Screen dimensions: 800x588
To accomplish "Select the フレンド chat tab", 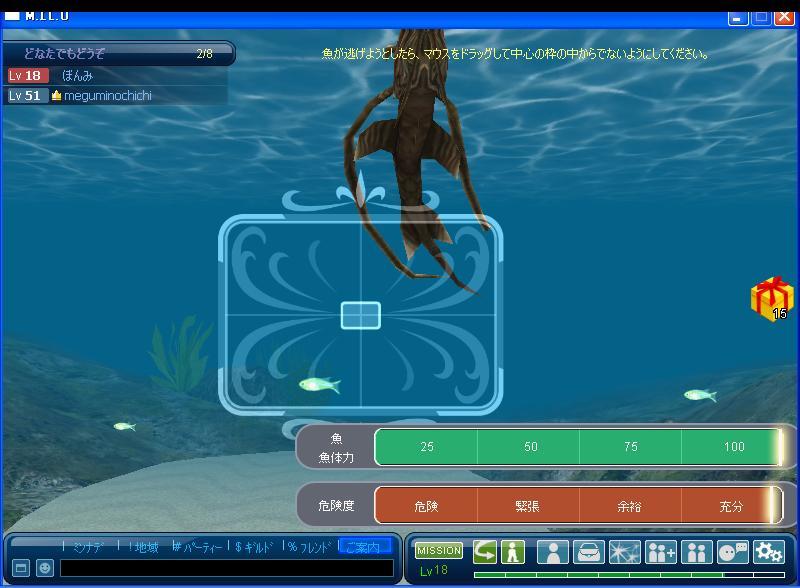I will [312, 547].
